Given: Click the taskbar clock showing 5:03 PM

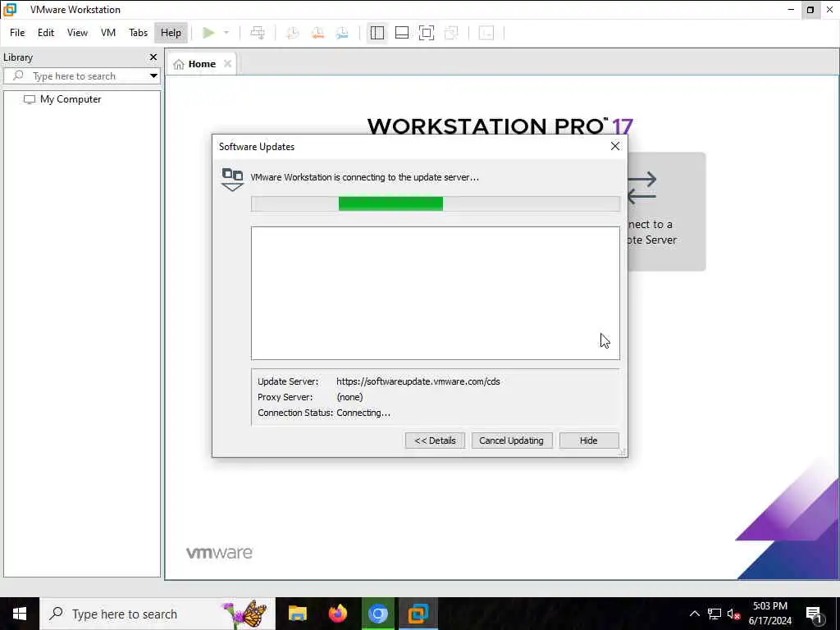Looking at the screenshot, I should [769, 614].
